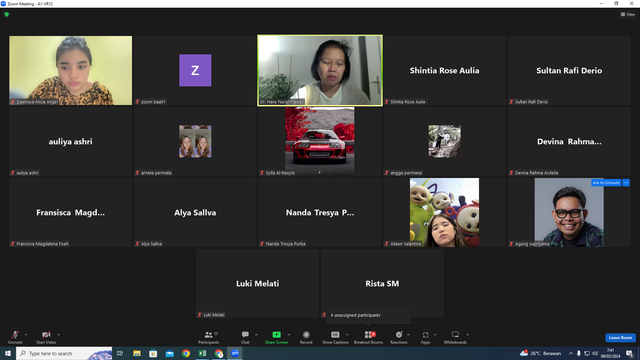640x360 pixels.
Task: Select angga permana's tile
Action: (x=444, y=141)
